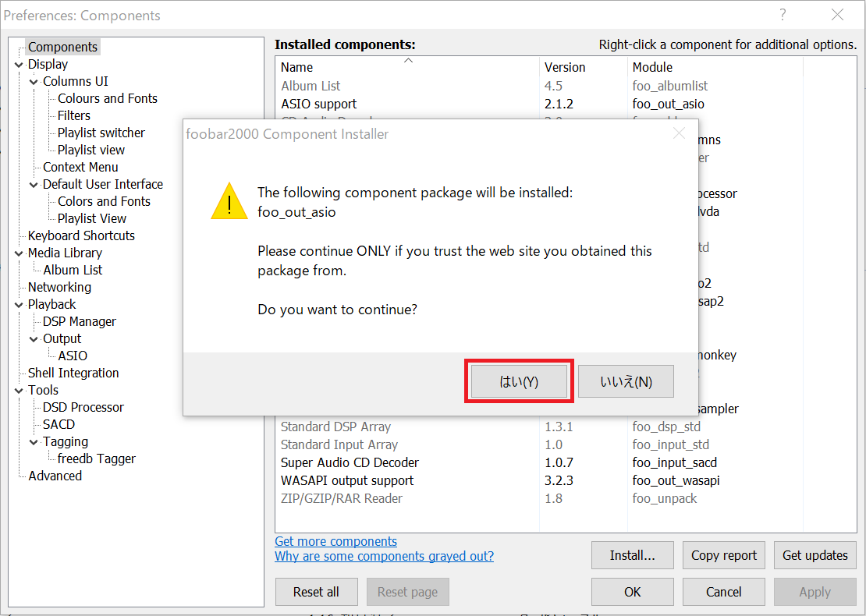Select Playlist view under Columns UI
The width and height of the screenshot is (866, 616).
(x=91, y=150)
